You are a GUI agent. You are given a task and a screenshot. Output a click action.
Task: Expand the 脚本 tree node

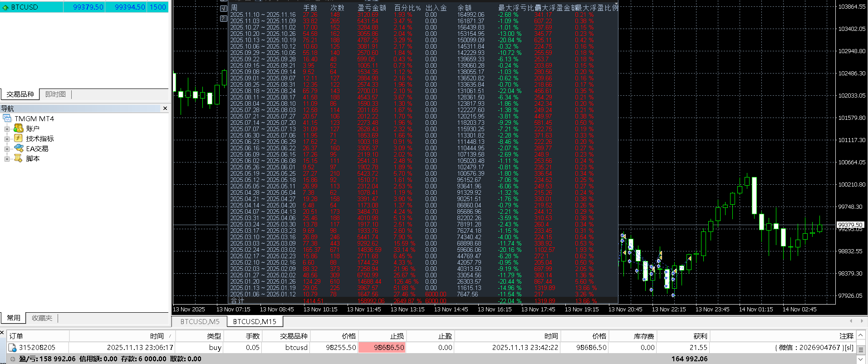point(7,159)
